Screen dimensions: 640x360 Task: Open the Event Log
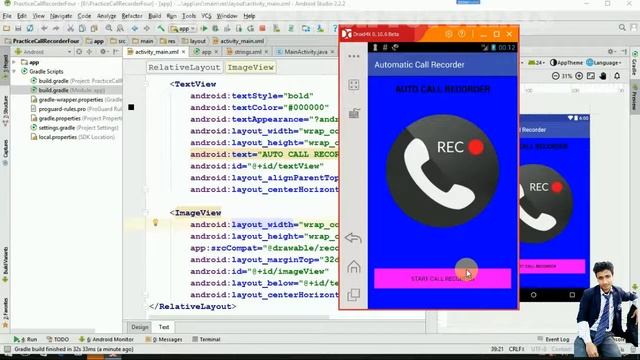[x=553, y=339]
